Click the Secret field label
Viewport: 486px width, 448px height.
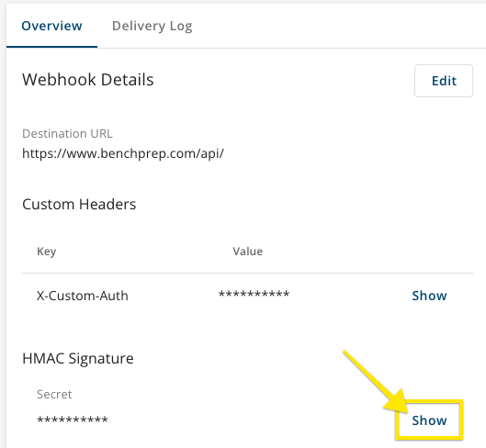pyautogui.click(x=54, y=395)
